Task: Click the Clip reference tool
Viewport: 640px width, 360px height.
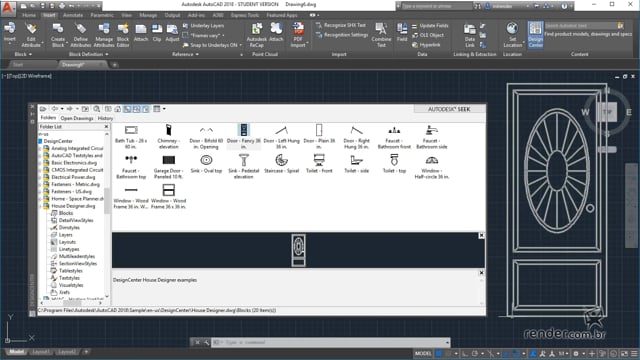Action: pos(157,32)
